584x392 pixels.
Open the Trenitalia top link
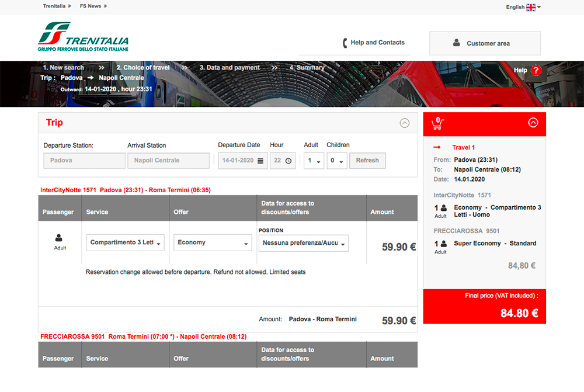coord(57,6)
